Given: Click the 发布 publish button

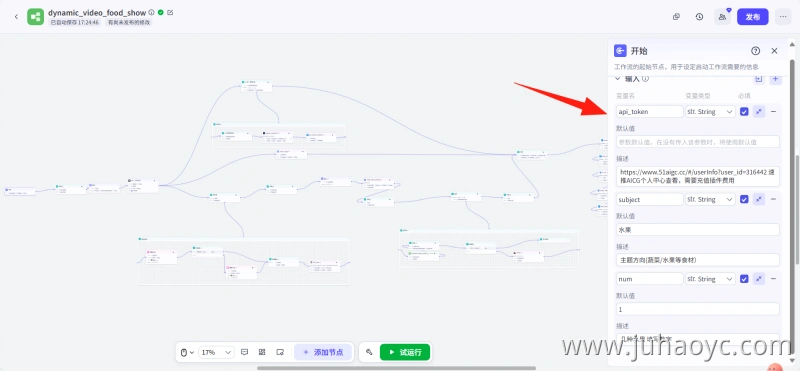Looking at the screenshot, I should pyautogui.click(x=753, y=17).
